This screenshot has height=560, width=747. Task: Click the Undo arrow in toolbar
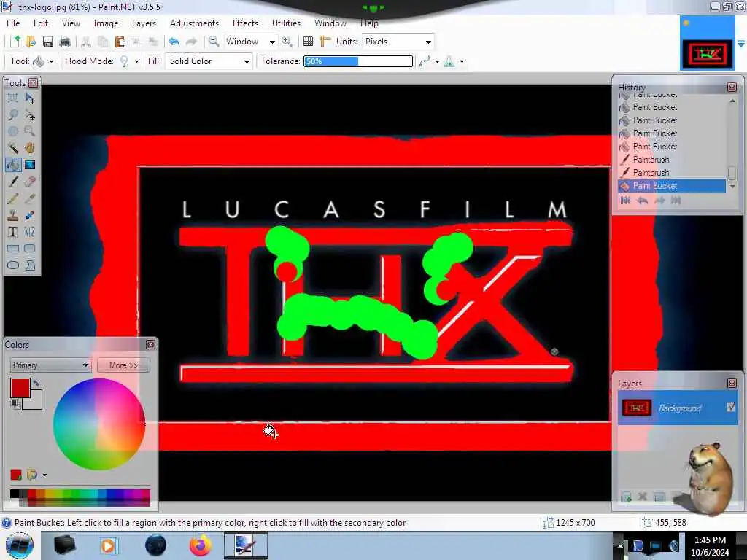(174, 42)
